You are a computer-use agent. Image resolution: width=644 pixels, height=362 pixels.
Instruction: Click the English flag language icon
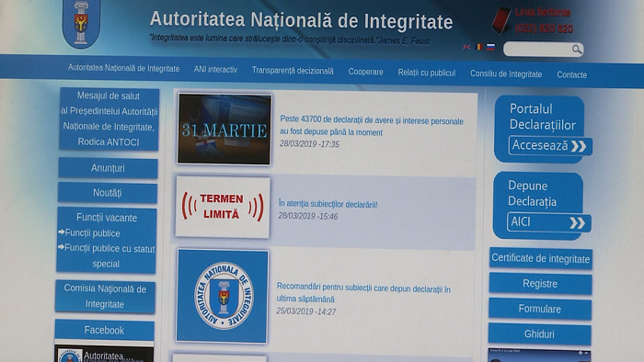466,47
